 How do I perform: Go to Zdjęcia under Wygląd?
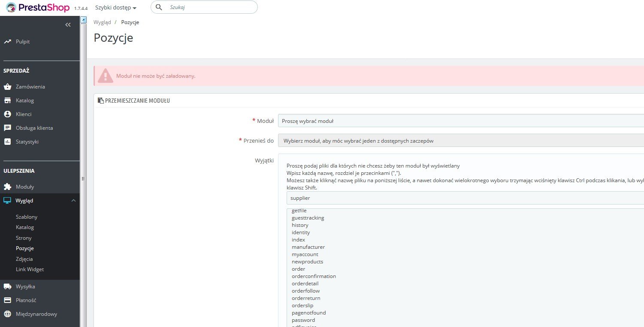24,259
